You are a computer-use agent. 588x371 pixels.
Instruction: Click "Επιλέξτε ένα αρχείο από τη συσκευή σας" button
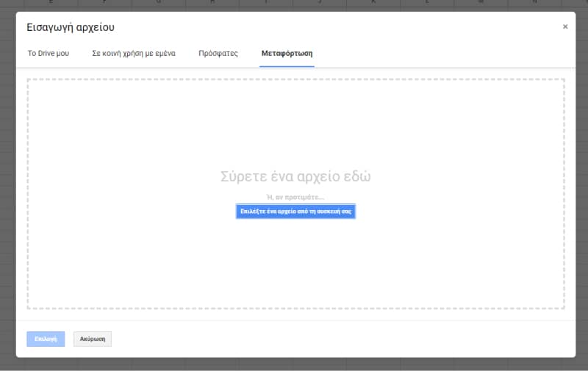pyautogui.click(x=295, y=212)
